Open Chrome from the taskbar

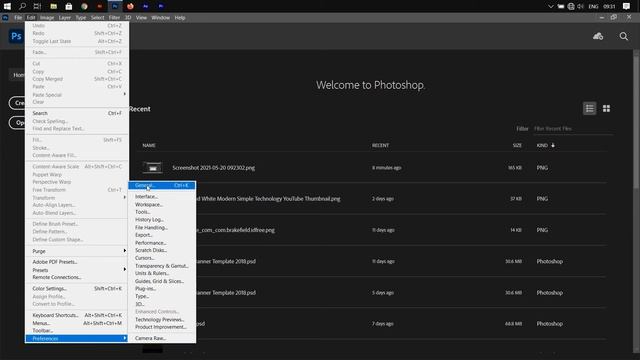pos(84,6)
